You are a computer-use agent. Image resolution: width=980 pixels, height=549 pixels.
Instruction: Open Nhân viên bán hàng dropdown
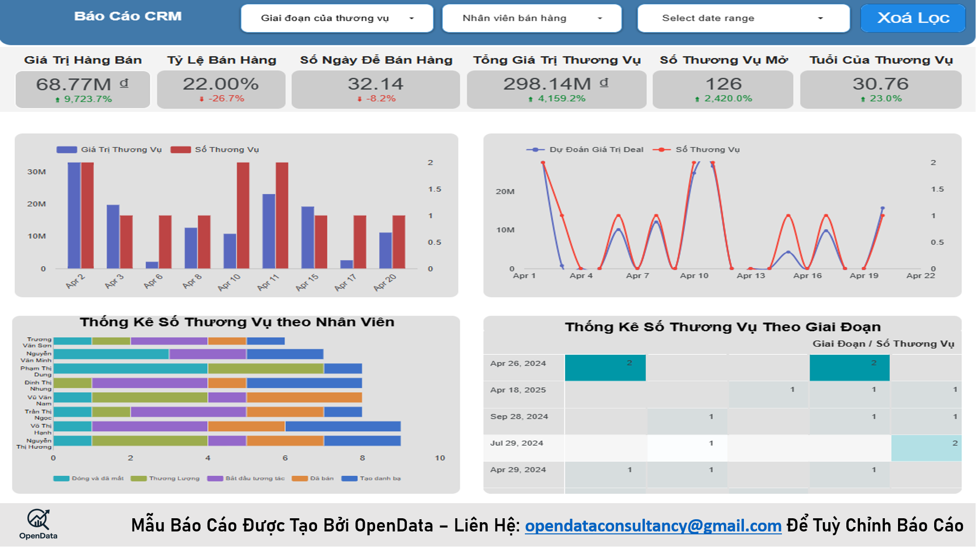532,19
